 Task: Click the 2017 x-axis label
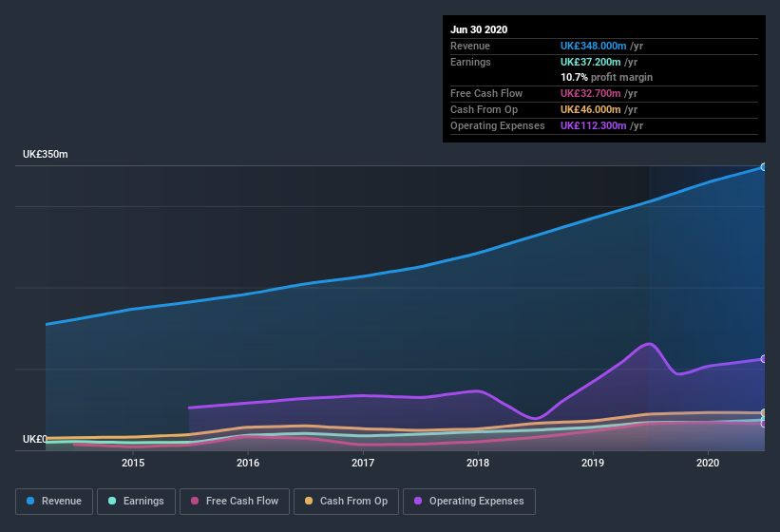pos(363,463)
